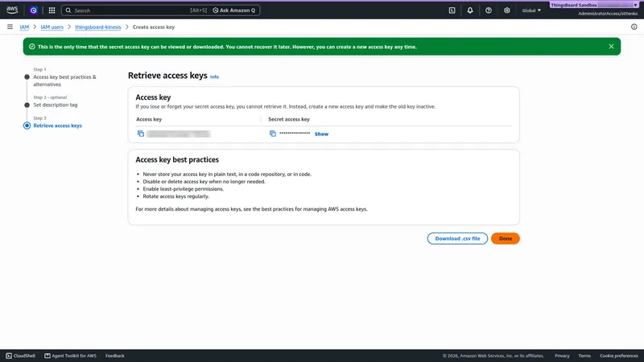
Task: Select Step 2 Set description tag
Action: tap(55, 105)
